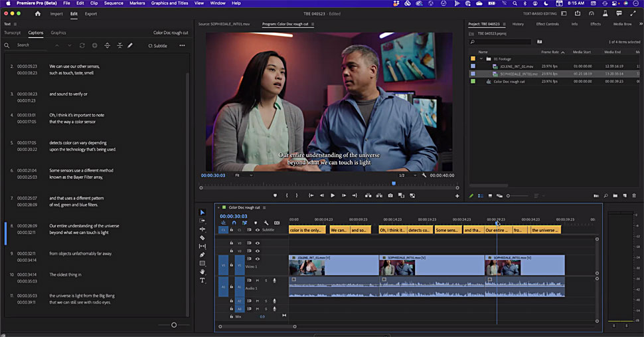Switch to the Transcript tab
Screen dimensions: 644x337
(12, 33)
